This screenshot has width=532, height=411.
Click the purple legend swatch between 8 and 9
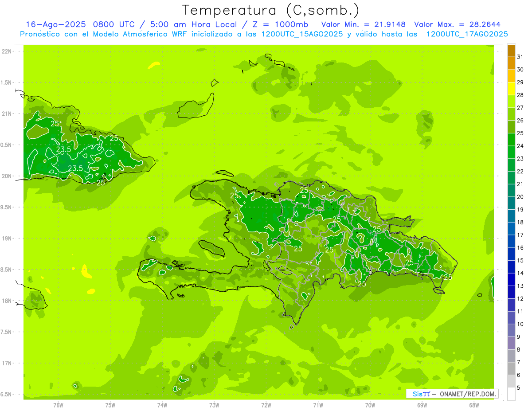[511, 343]
